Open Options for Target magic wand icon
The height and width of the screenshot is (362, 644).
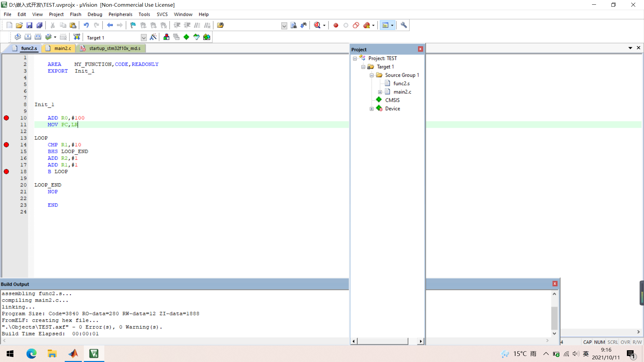[x=153, y=37]
